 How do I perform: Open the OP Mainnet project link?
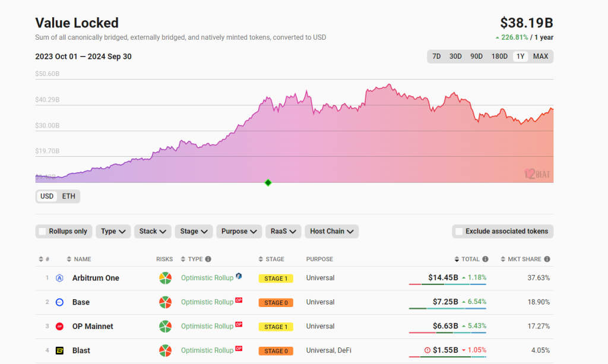(93, 327)
